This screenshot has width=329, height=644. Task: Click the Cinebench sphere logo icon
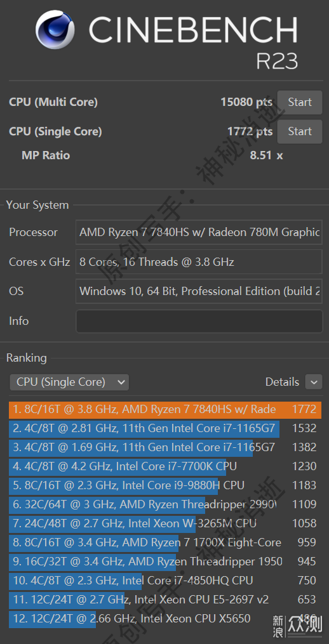coord(55,30)
